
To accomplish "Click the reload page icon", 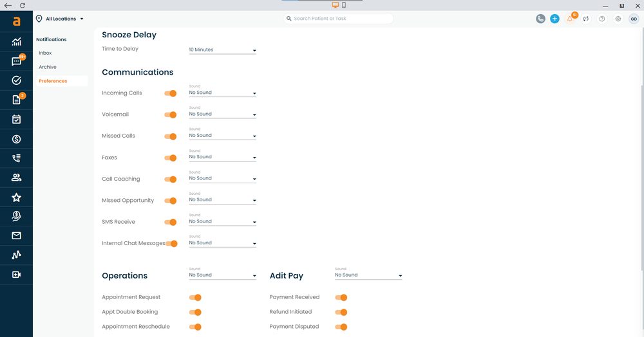I will click(x=23, y=5).
